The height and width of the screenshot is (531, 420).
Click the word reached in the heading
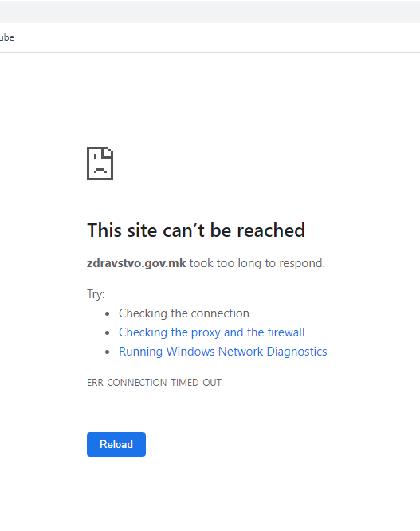point(271,230)
